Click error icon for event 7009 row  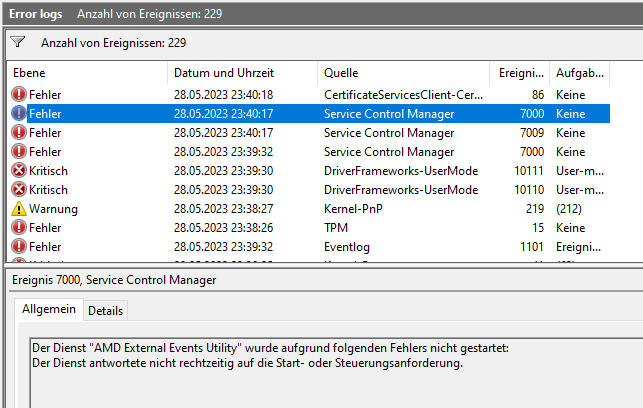click(x=19, y=132)
